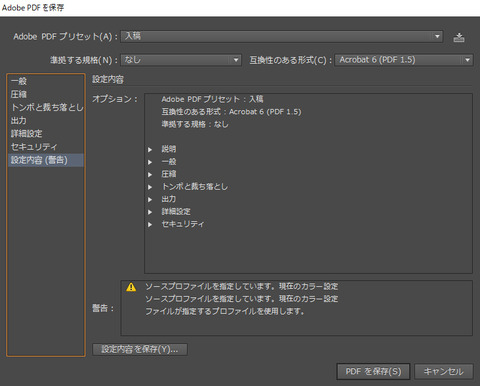Expand the 説明 section
480x386 pixels.
[x=150, y=149]
